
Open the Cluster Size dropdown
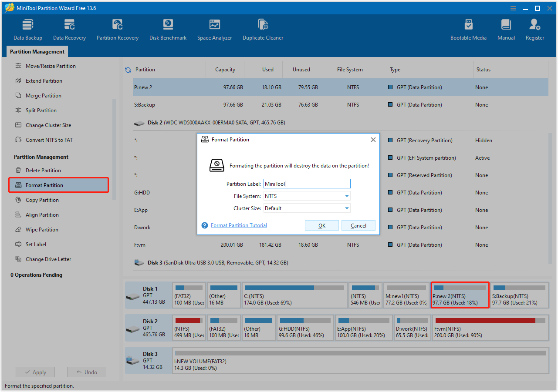point(307,208)
